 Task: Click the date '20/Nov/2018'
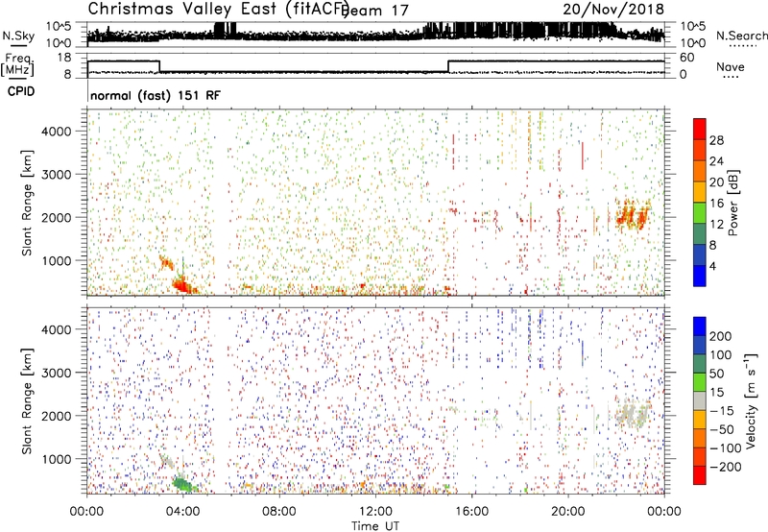click(613, 9)
